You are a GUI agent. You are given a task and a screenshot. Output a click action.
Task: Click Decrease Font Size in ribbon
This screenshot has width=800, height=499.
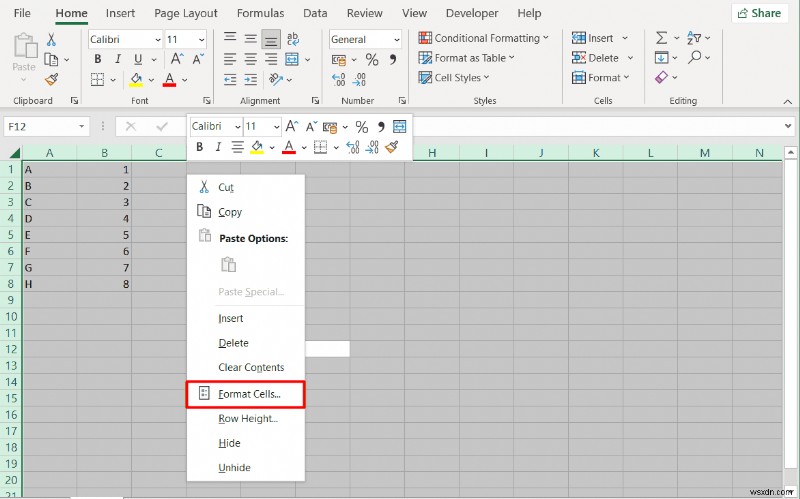pyautogui.click(x=198, y=59)
